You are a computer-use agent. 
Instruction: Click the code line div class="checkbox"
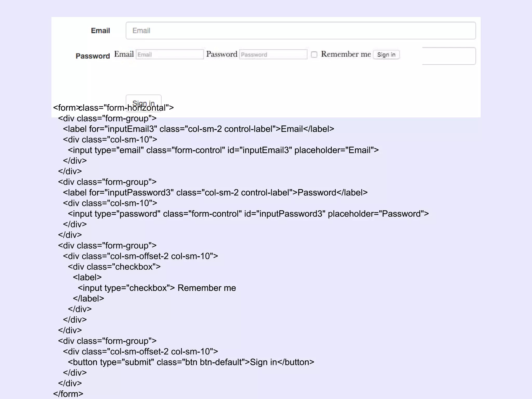(x=114, y=267)
